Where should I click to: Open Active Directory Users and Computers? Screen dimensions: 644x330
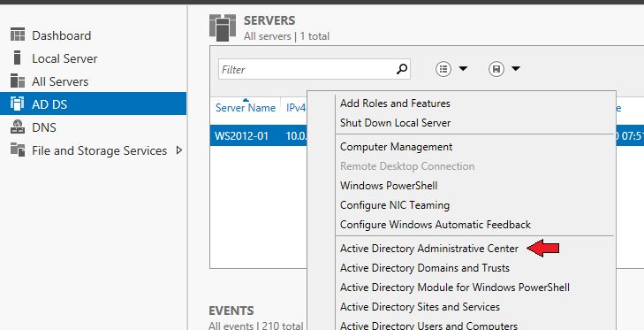pyautogui.click(x=428, y=325)
